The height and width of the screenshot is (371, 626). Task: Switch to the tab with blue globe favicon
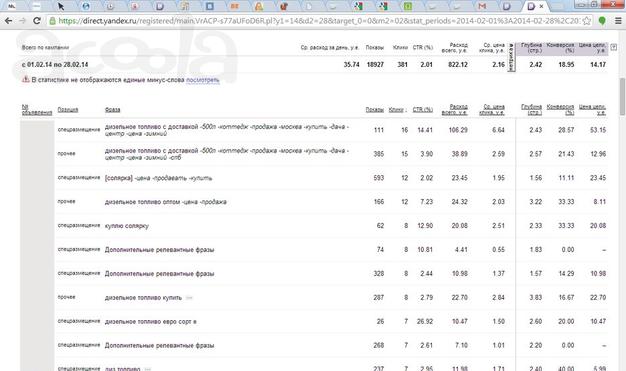click(x=85, y=6)
